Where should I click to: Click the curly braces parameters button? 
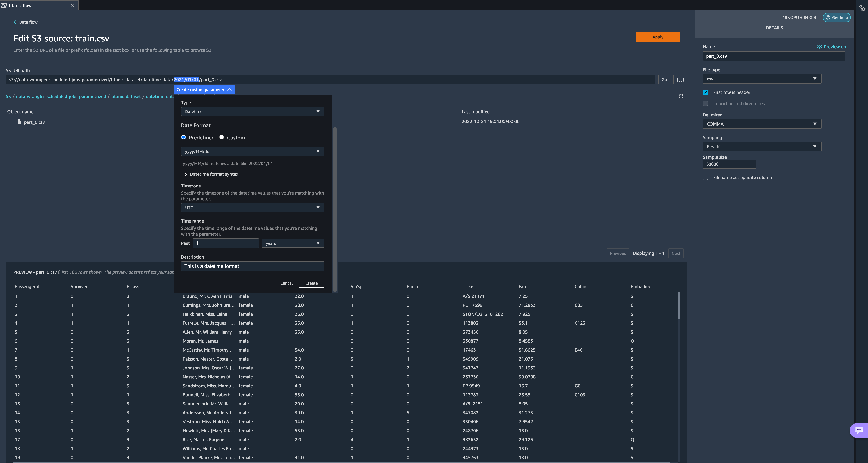click(680, 80)
